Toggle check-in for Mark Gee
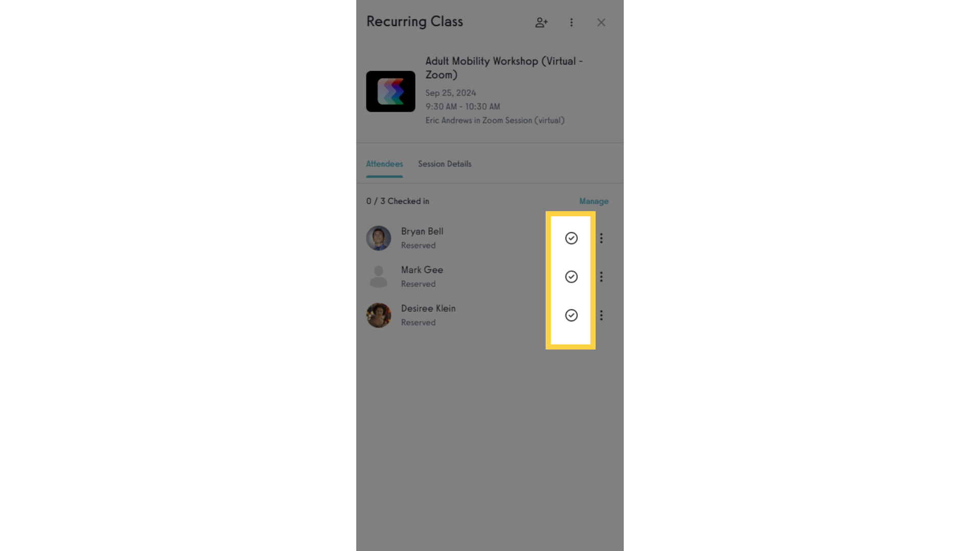This screenshot has width=980, height=551. pos(571,277)
